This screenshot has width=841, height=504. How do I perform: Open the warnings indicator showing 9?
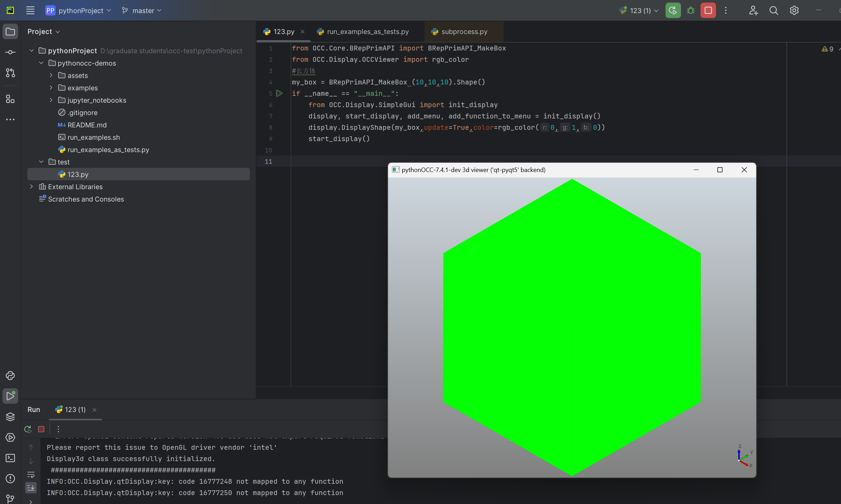828,49
